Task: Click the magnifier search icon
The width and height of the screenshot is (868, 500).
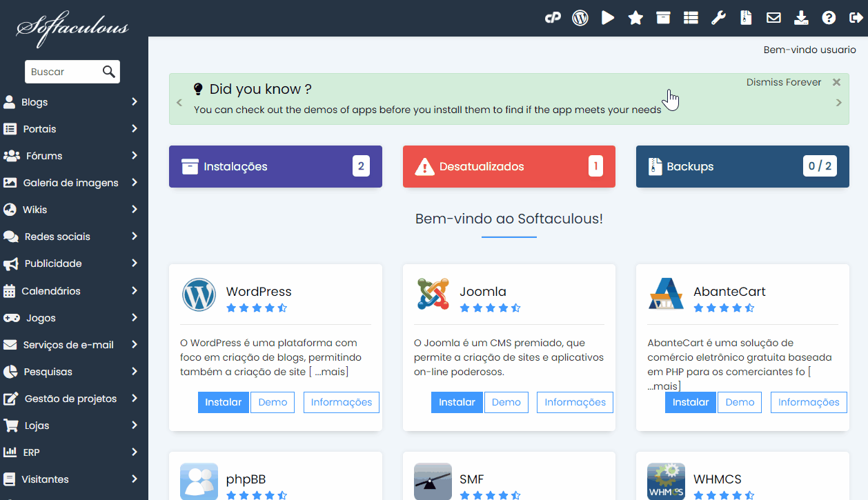Action: [108, 71]
